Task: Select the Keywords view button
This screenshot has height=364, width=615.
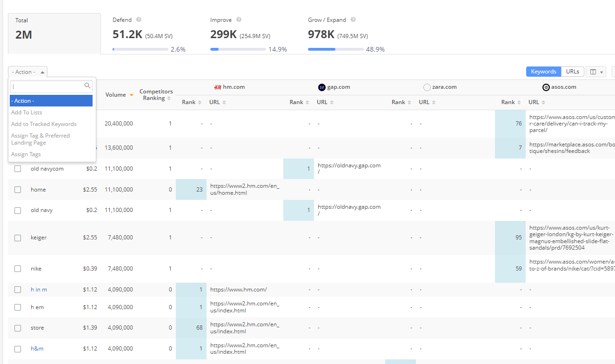Action: (x=543, y=72)
